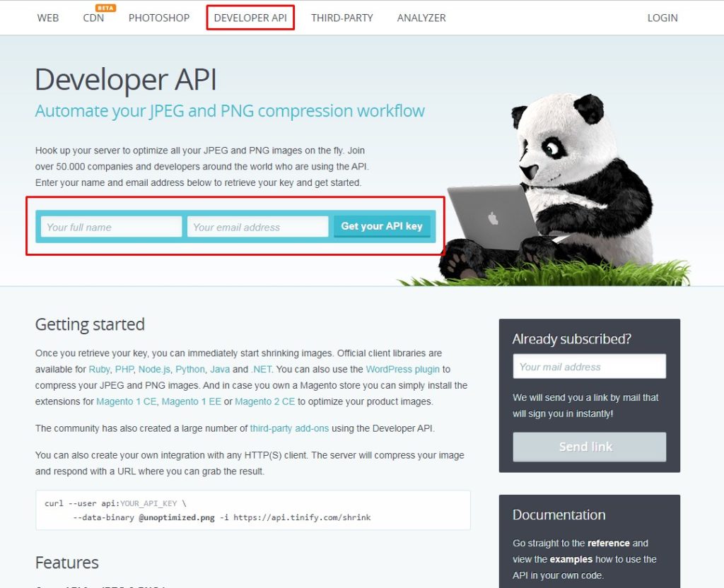
Task: Open the Ruby client library link
Action: 99,369
